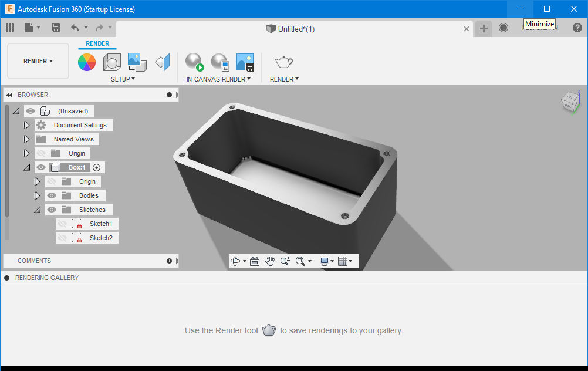This screenshot has width=588, height=371.
Task: Open the Scene Settings tool
Action: 111,62
